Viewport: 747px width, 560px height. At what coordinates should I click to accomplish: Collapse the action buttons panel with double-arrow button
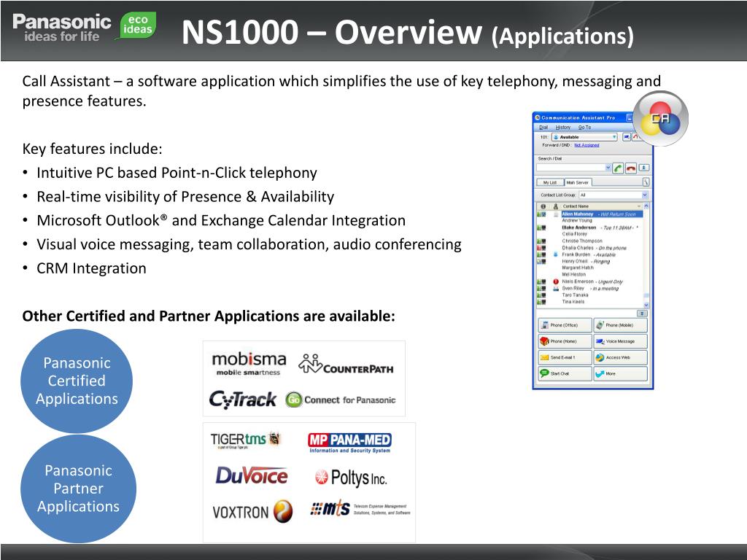coord(642,314)
